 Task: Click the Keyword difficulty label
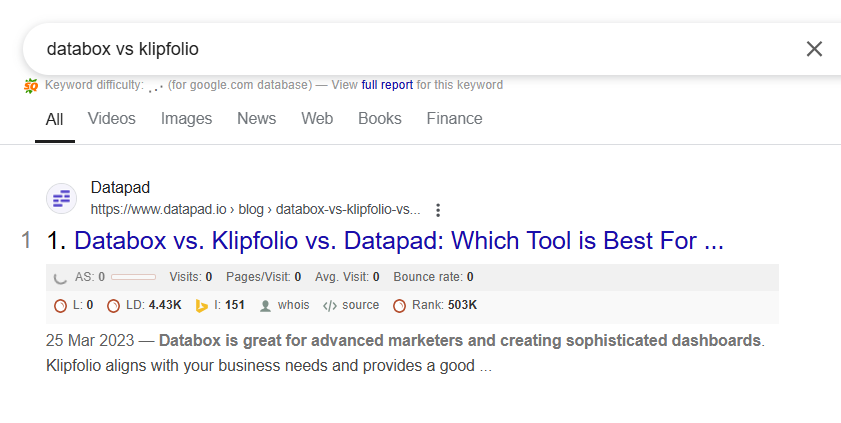94,85
